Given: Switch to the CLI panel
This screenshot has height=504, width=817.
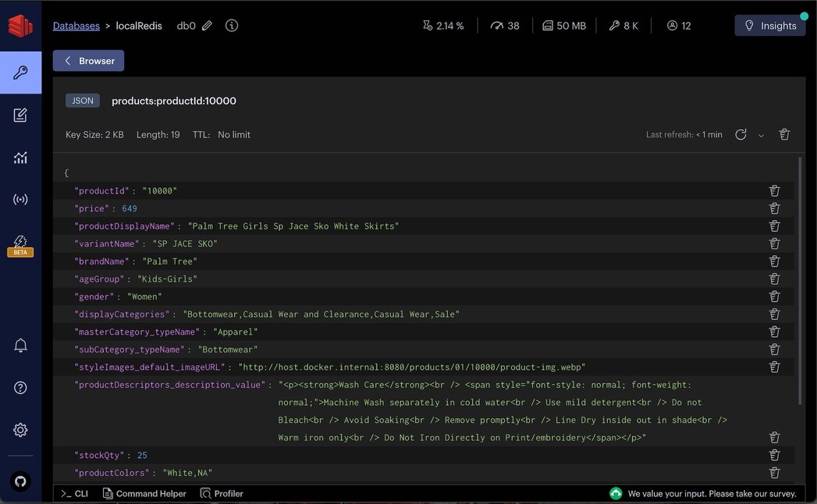Looking at the screenshot, I should tap(74, 493).
